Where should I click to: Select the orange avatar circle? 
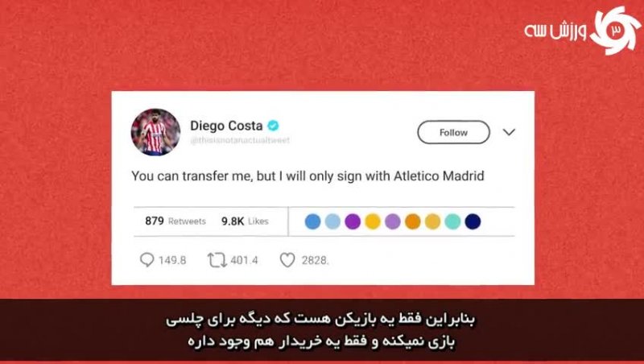tap(413, 221)
